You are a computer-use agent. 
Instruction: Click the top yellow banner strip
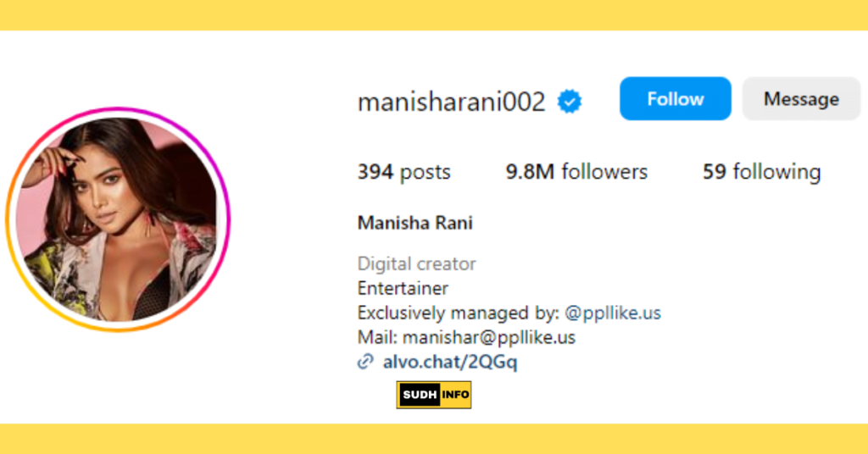(x=434, y=15)
